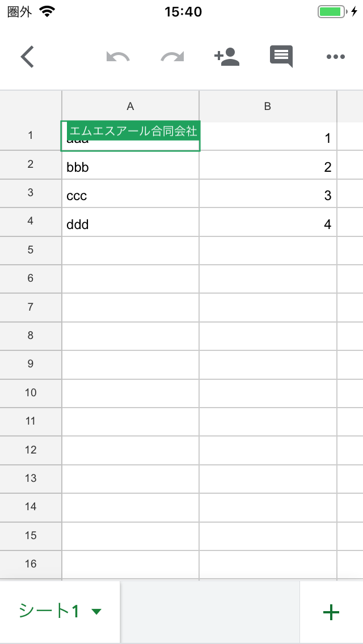Open the three-dot more menu
Viewport: 363px width, 644px height.
click(x=336, y=57)
